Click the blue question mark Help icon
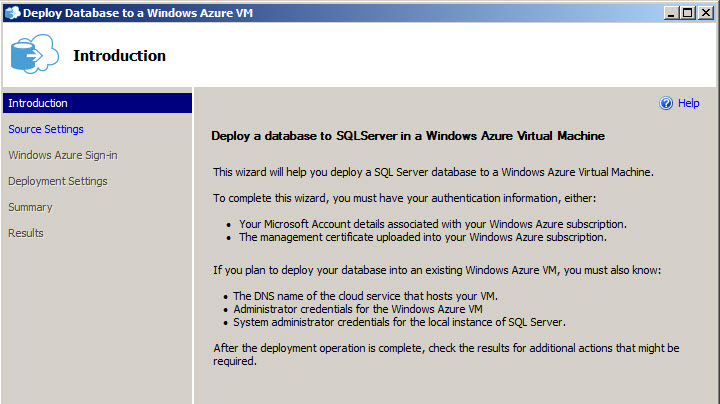Screen dimensions: 720x404 [666, 103]
